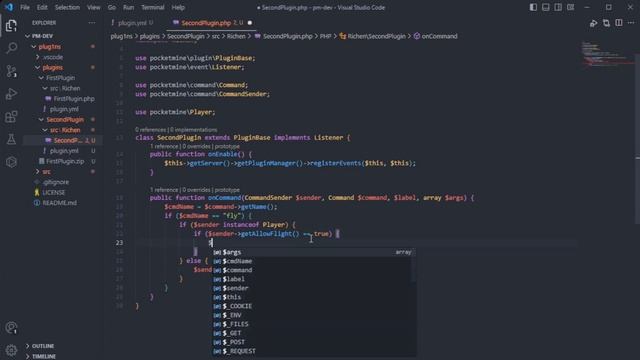Toggle the primary side bar
This screenshot has width=640, height=360.
[x=533, y=7]
